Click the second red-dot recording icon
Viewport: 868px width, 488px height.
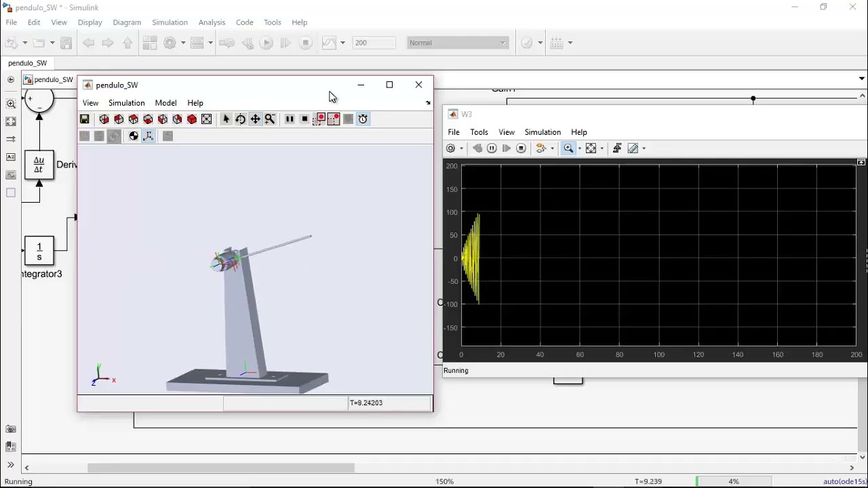[334, 119]
